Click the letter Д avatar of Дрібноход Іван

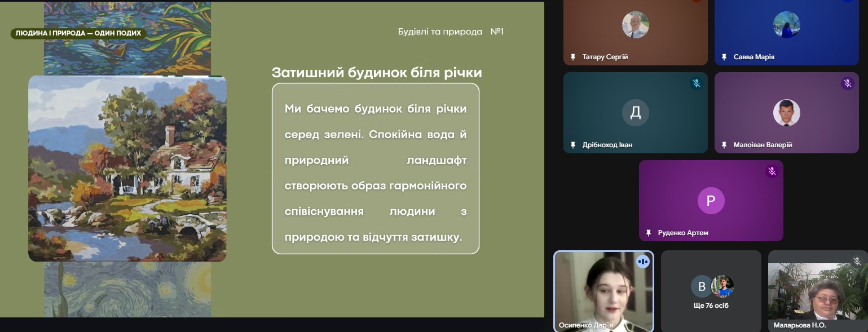point(636,113)
